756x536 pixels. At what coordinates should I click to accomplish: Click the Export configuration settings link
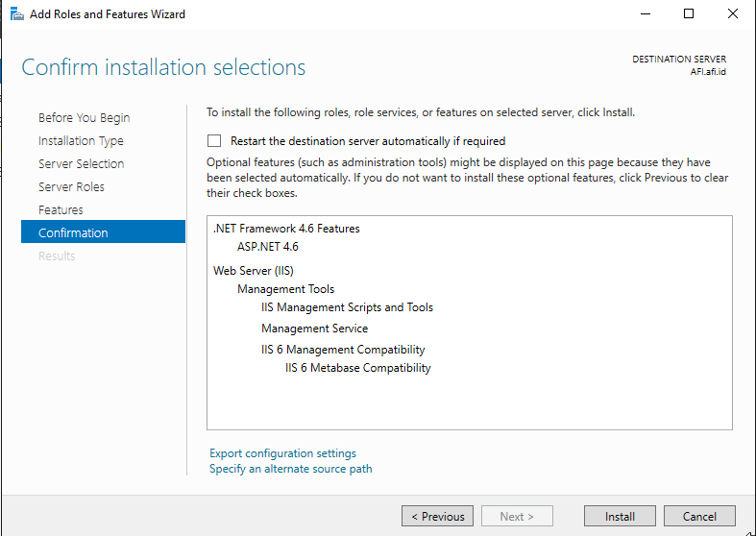click(x=282, y=453)
